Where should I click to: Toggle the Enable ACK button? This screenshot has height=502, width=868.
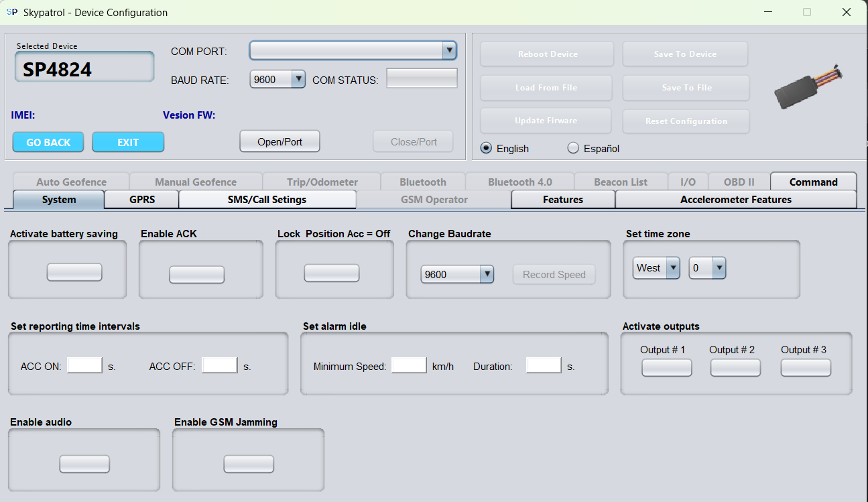pyautogui.click(x=196, y=275)
